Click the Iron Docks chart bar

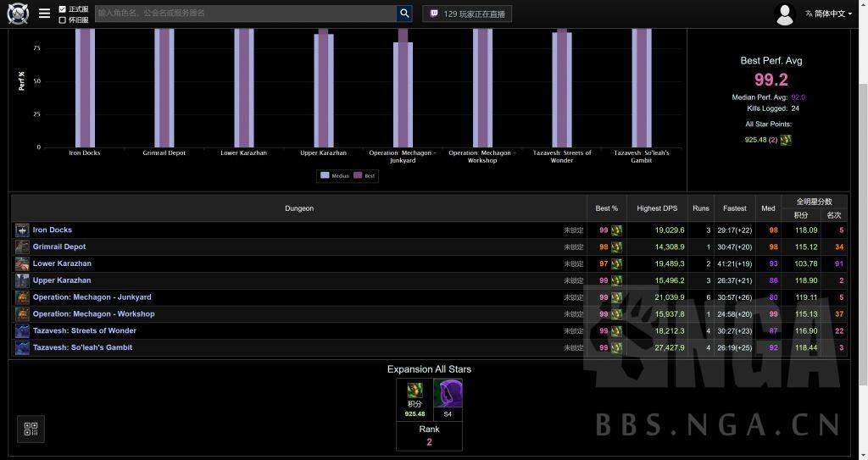coord(86,88)
